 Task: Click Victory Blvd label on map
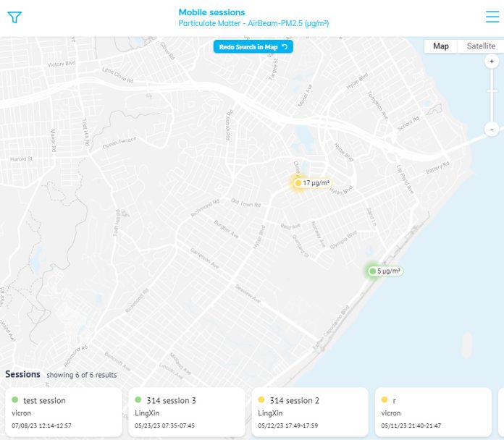62,64
